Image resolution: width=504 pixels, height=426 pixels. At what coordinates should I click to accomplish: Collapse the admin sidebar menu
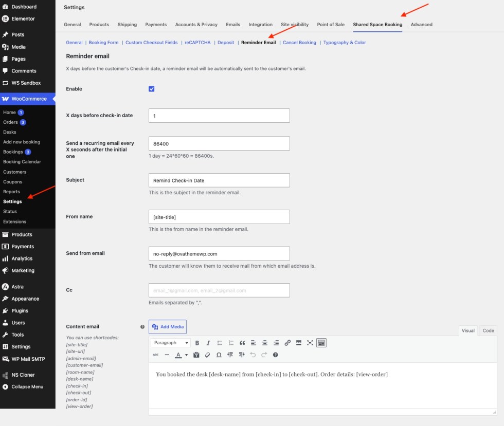click(27, 387)
